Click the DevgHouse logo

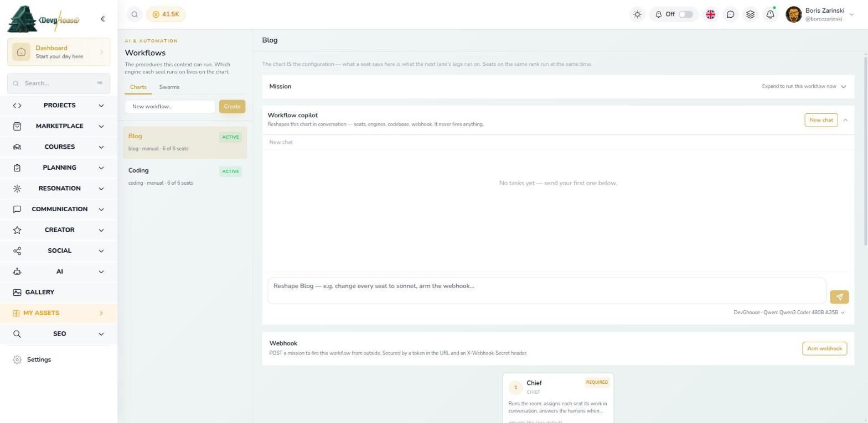point(44,19)
